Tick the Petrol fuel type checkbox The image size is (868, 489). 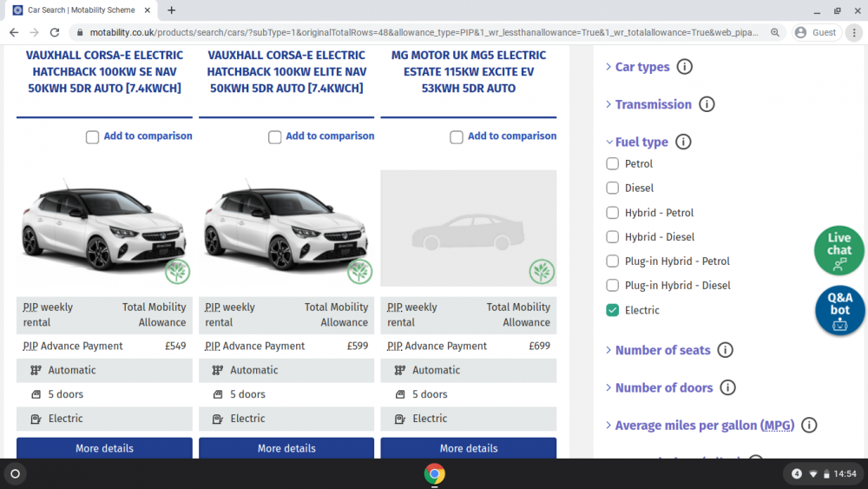[x=612, y=164]
